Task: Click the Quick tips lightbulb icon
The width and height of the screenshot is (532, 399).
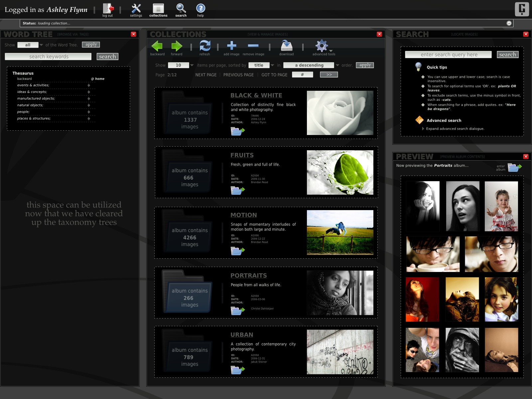Action: pos(418,66)
